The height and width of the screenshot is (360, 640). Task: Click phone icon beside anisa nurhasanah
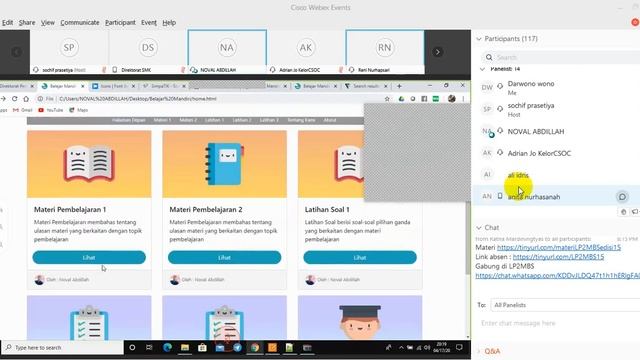(500, 196)
